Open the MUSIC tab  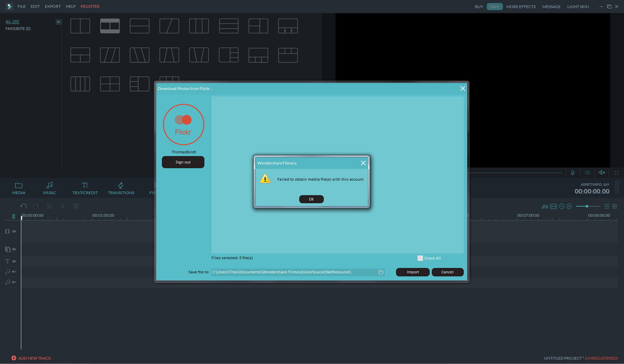[x=50, y=188]
